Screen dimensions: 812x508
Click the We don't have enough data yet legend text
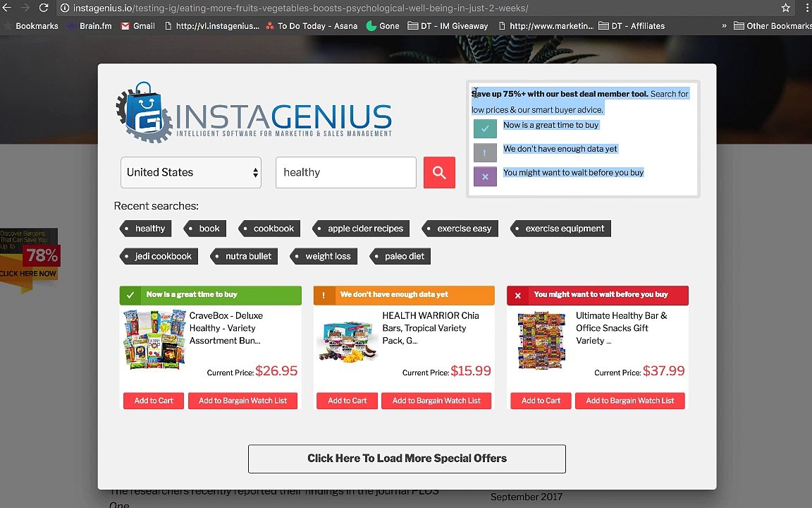click(x=560, y=149)
